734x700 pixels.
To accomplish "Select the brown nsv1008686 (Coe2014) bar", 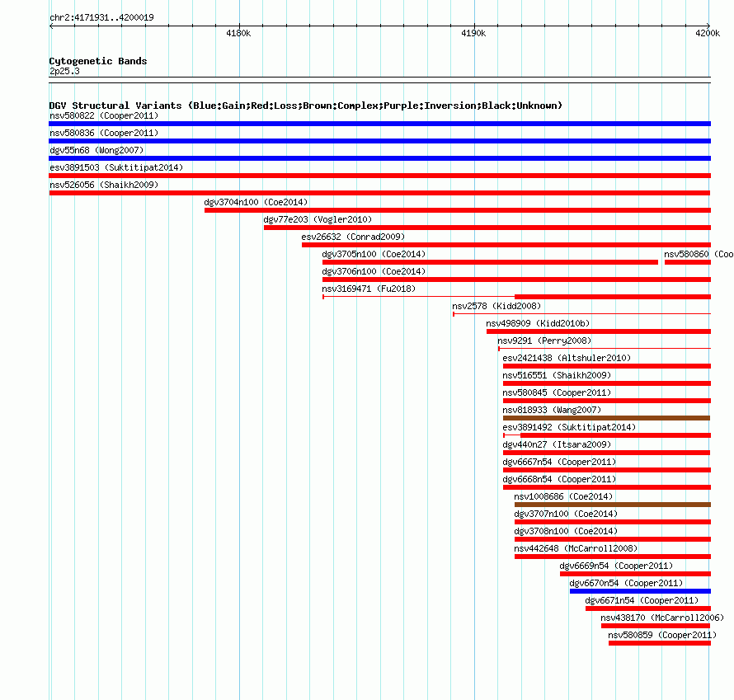I will [x=612, y=505].
